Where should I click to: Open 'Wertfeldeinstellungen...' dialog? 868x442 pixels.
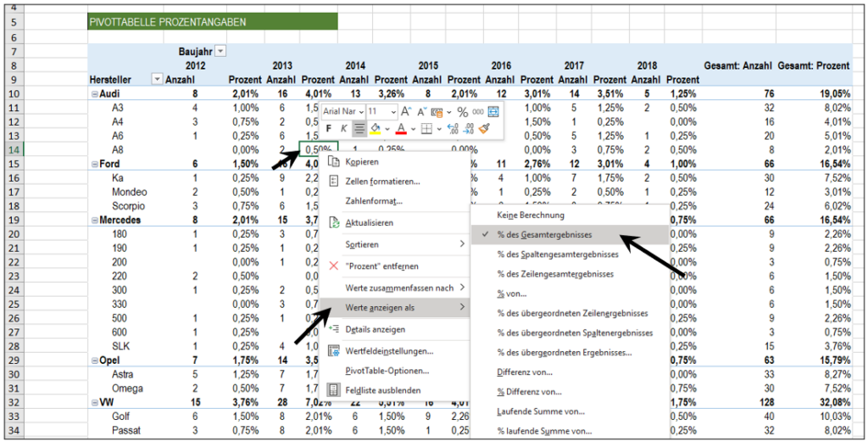coord(395,350)
